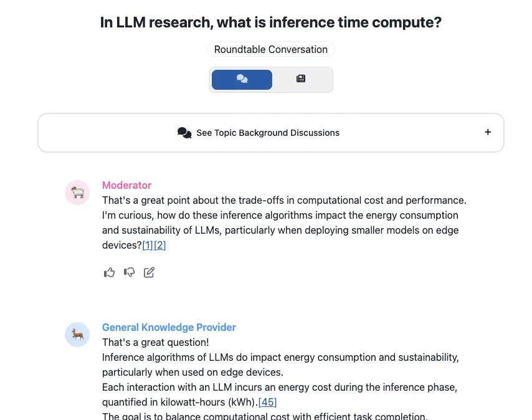Open the edit icon under the Moderator's reply
The height and width of the screenshot is (420, 532).
(149, 272)
